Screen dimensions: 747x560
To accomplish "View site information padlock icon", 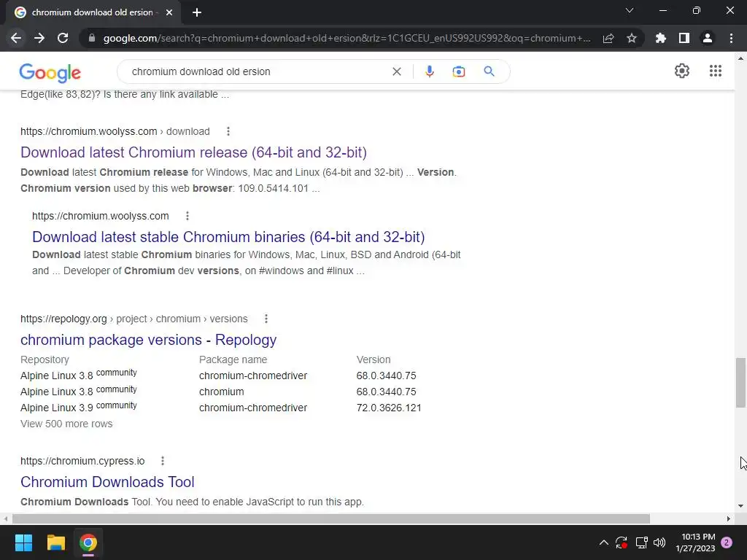I will pos(92,38).
